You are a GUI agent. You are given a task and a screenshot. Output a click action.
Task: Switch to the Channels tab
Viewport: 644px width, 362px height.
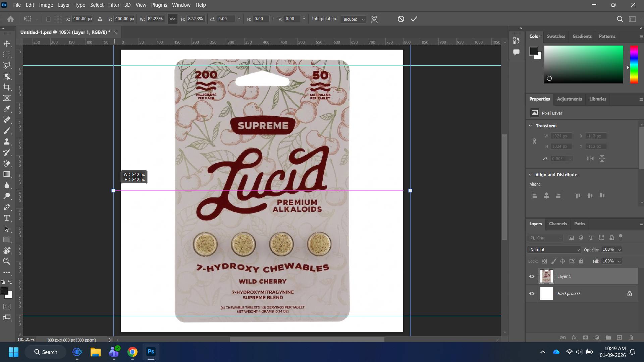(558, 224)
